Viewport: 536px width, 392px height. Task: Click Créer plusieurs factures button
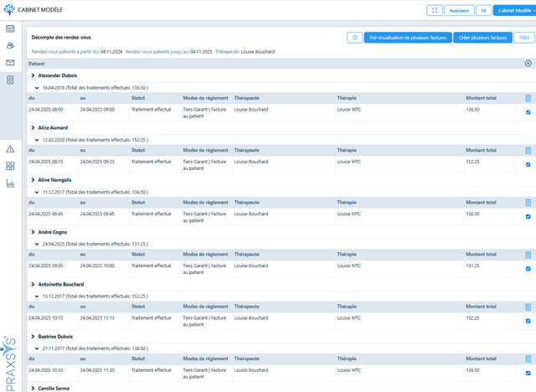click(482, 38)
